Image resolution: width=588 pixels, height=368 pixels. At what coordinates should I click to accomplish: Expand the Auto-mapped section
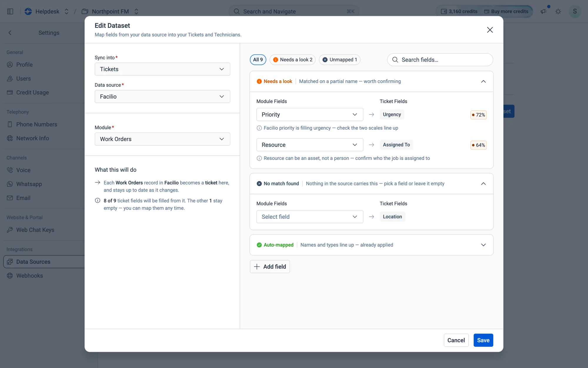click(483, 245)
